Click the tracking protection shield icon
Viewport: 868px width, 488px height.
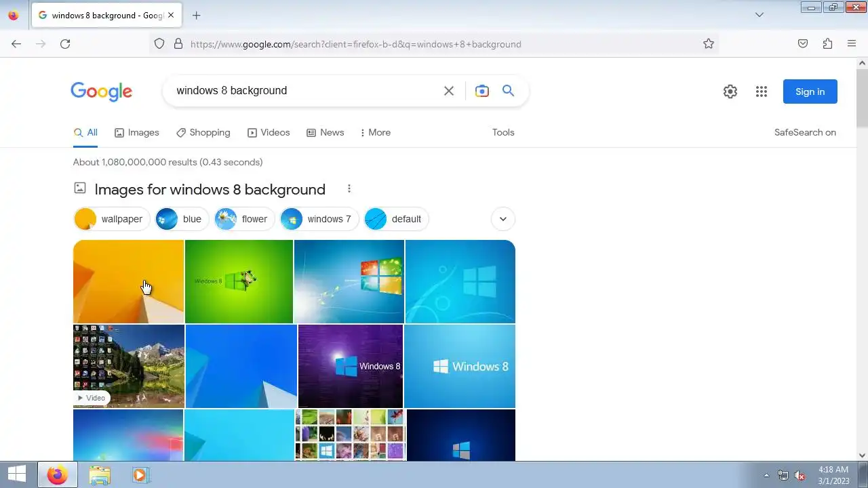tap(159, 44)
